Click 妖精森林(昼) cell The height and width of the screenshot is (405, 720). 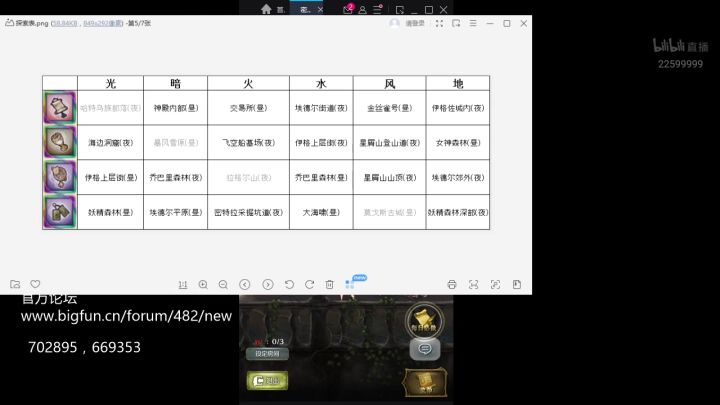tap(111, 212)
